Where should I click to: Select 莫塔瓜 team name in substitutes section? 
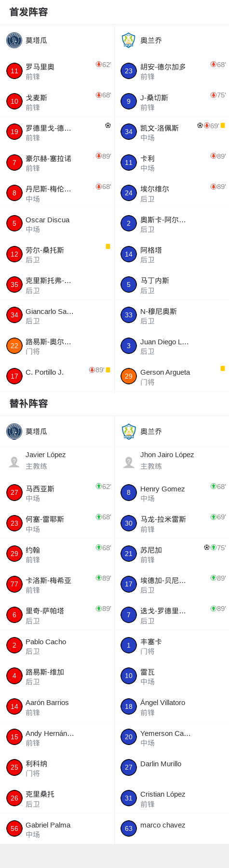(x=36, y=432)
